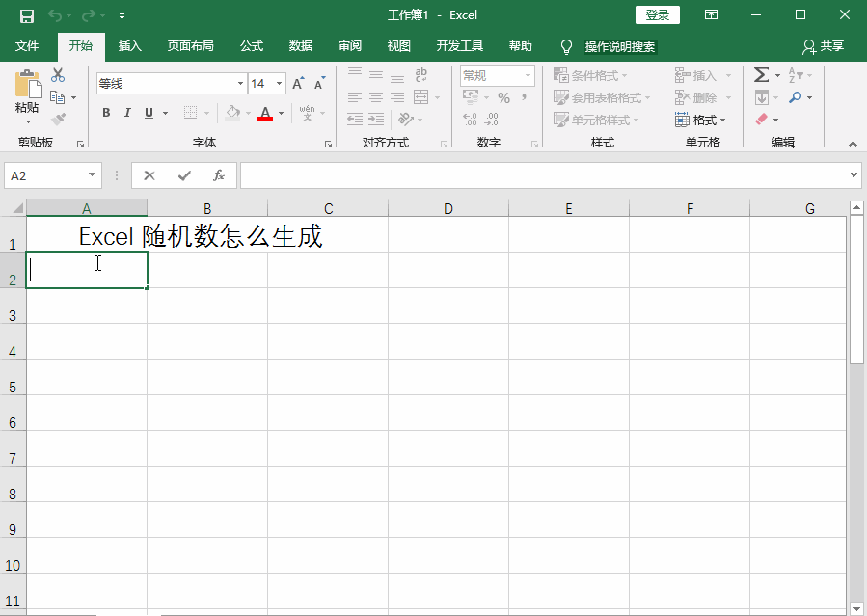This screenshot has height=616, width=867.
Task: Click the Copy icon
Action: coord(58,97)
